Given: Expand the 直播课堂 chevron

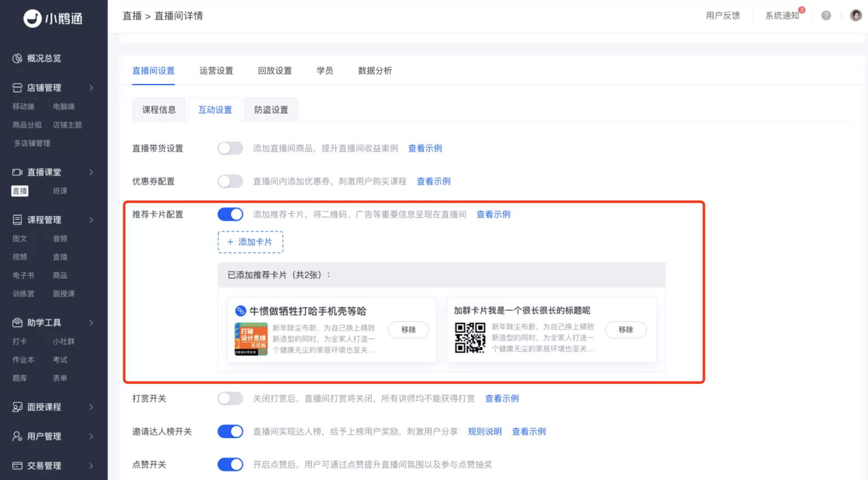Looking at the screenshot, I should tap(91, 172).
